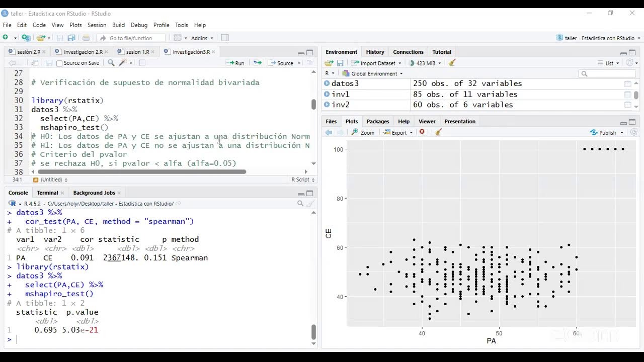
Task: Expand the inv2 object details
Action: 327,105
